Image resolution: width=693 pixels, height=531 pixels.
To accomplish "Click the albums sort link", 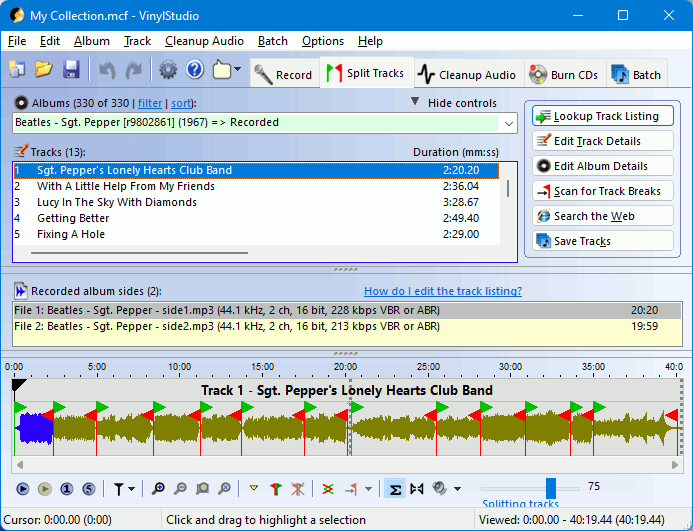I will coord(181,103).
